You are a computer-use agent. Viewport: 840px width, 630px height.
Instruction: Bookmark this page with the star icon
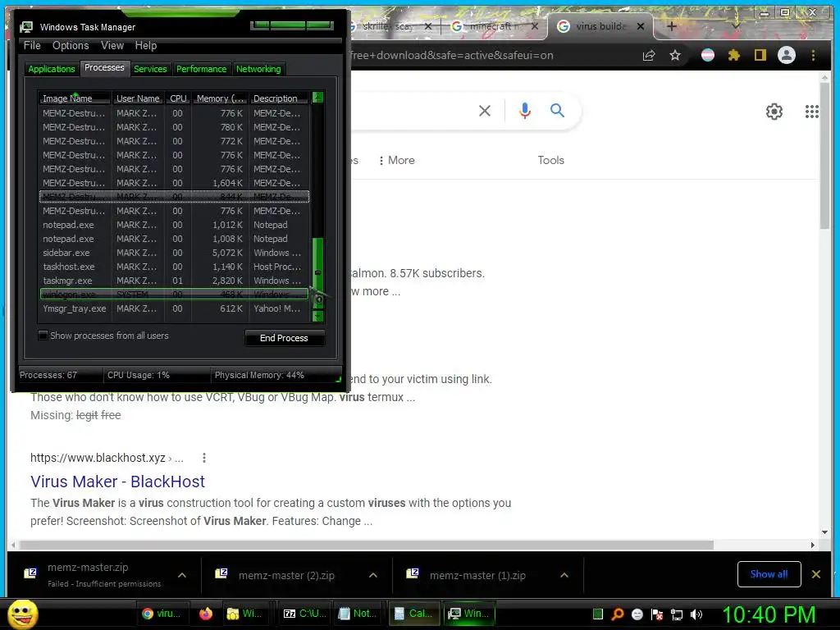675,55
